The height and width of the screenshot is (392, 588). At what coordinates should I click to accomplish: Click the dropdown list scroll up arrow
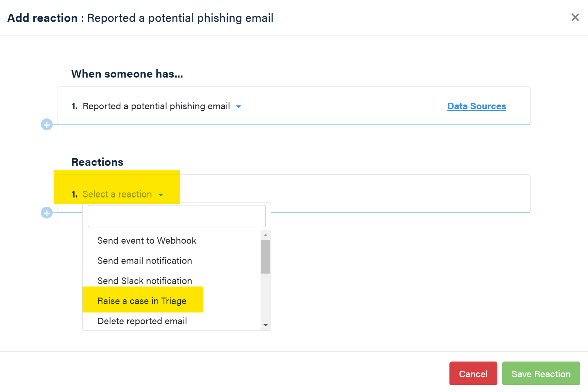pos(266,235)
